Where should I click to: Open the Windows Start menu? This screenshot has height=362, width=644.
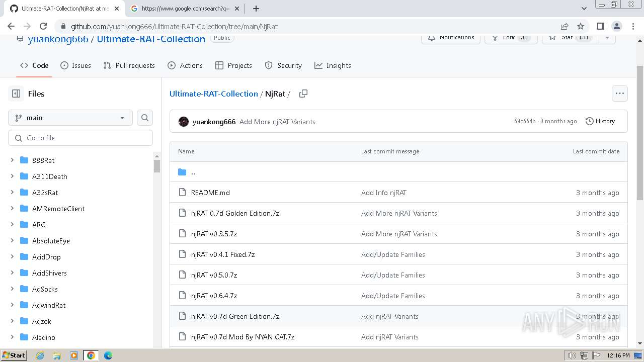click(14, 355)
